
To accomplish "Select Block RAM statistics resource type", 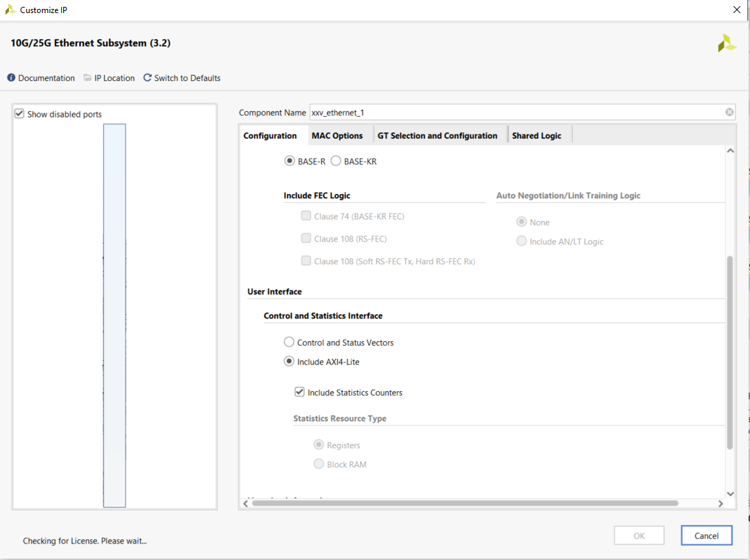I will coord(319,463).
